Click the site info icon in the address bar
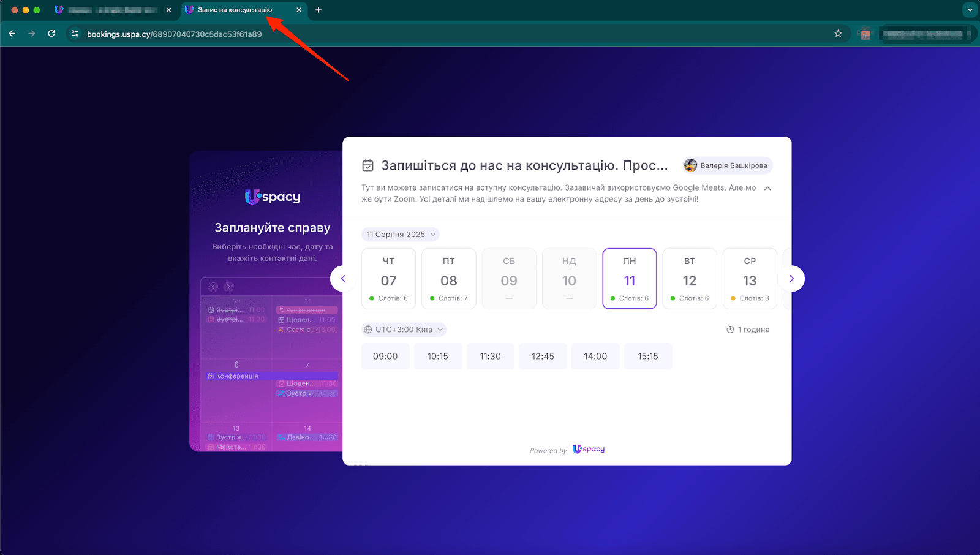Image resolution: width=980 pixels, height=555 pixels. [x=74, y=34]
